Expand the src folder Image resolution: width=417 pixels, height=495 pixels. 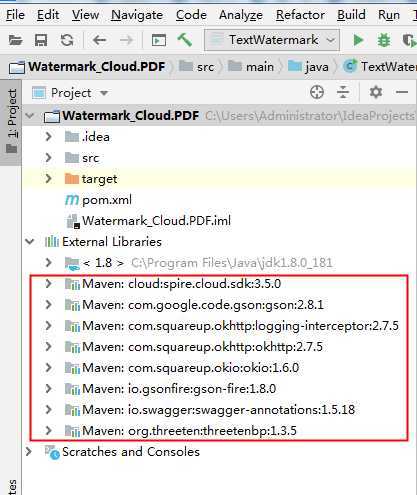pos(48,157)
